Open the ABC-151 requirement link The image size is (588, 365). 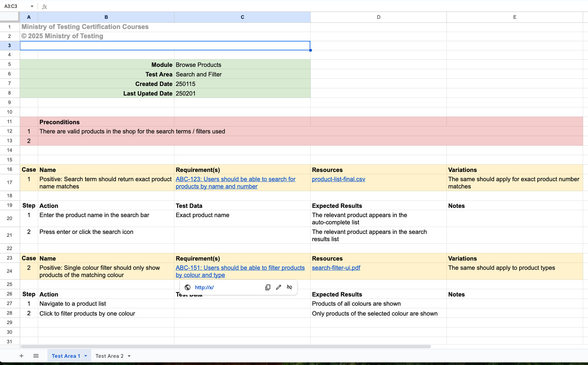click(240, 271)
